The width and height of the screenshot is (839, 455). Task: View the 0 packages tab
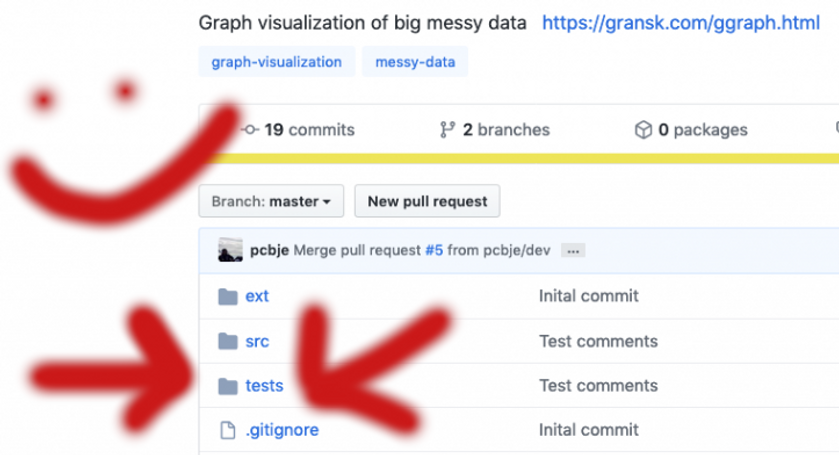pyautogui.click(x=703, y=130)
